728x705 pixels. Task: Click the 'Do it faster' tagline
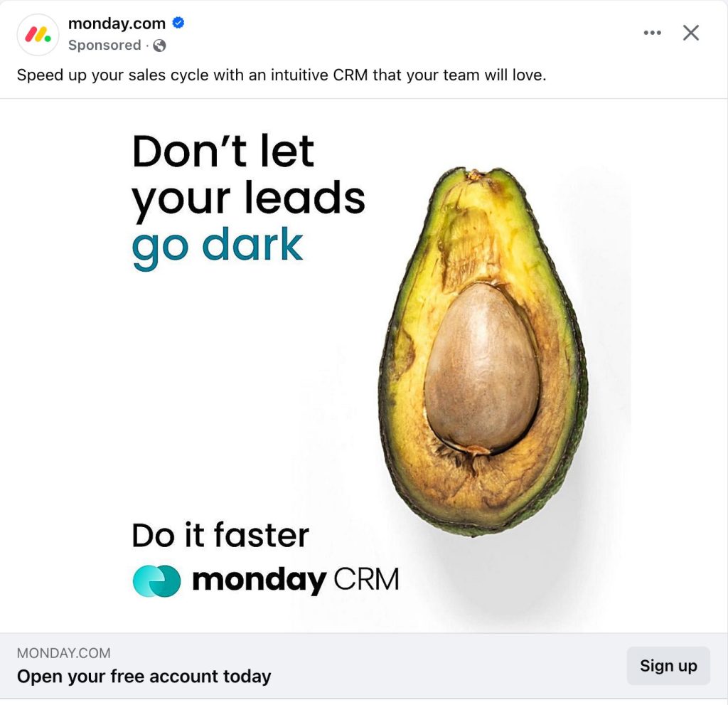[220, 535]
